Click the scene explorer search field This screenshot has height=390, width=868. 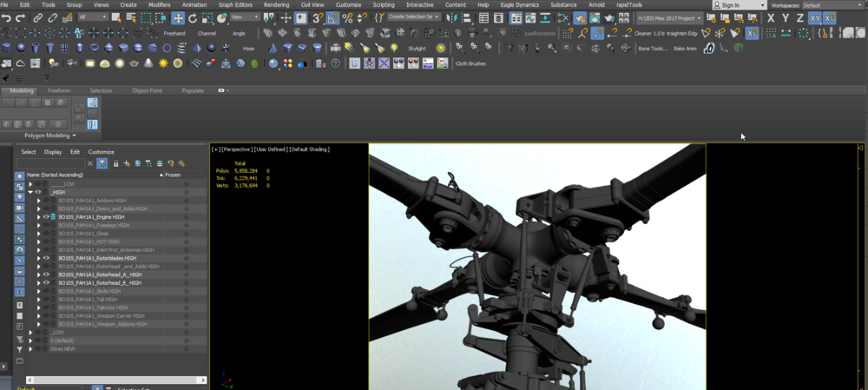(50, 163)
